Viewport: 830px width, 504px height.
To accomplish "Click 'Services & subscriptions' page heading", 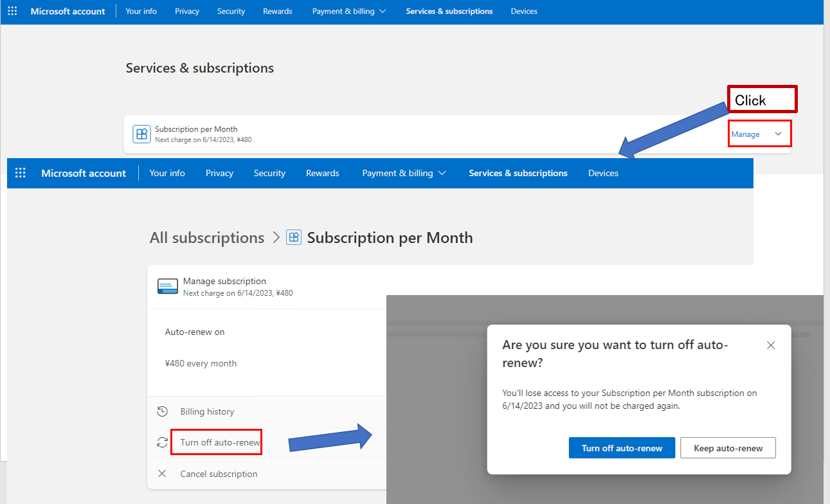I will (200, 68).
